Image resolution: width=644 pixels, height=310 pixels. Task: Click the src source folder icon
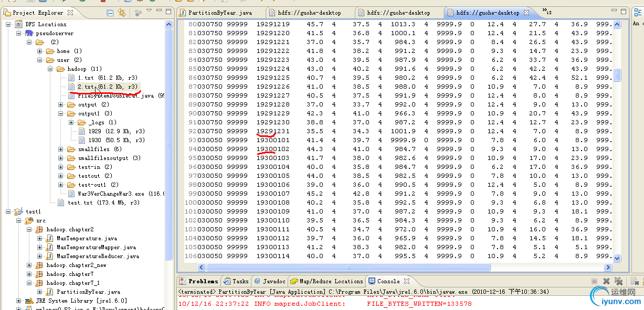(x=29, y=220)
